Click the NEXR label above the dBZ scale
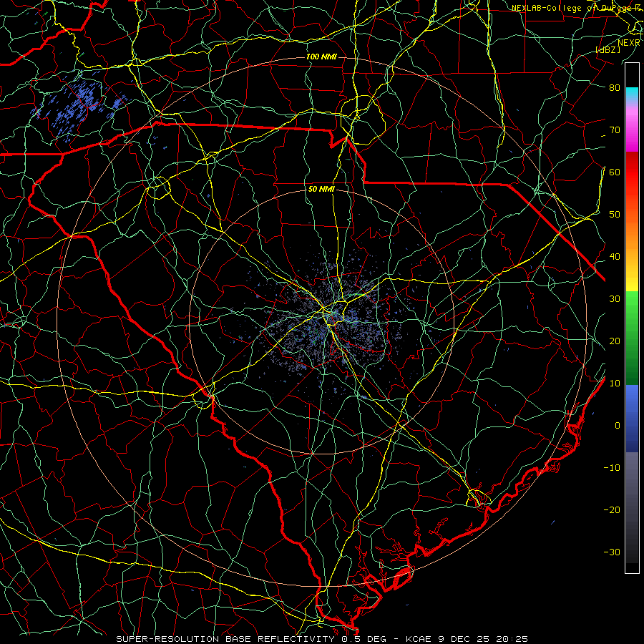Screen dimensions: 644x644 (628, 43)
